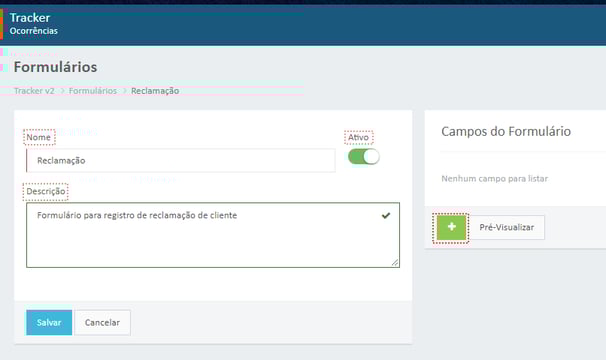Screen dimensions: 606x360
Task: Cancel editing with the Cancelar button
Action: point(102,322)
